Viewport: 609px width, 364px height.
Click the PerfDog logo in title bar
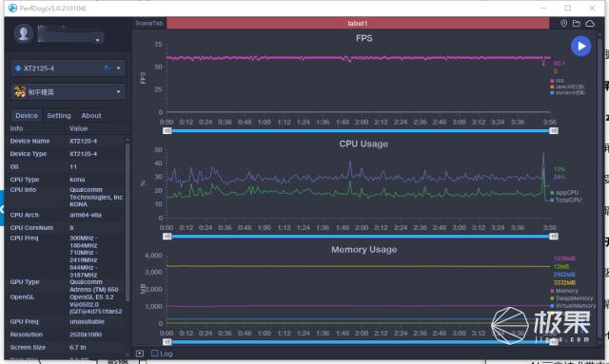[x=12, y=8]
